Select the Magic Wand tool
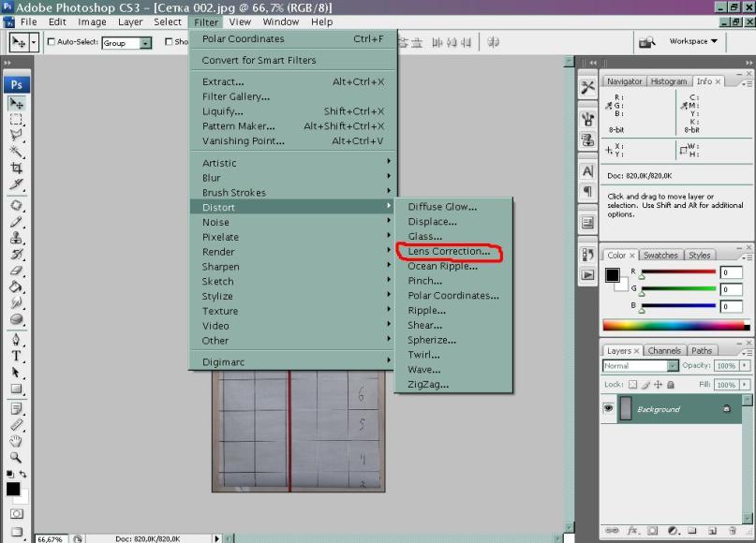Viewport: 756px width, 543px height. click(16, 152)
